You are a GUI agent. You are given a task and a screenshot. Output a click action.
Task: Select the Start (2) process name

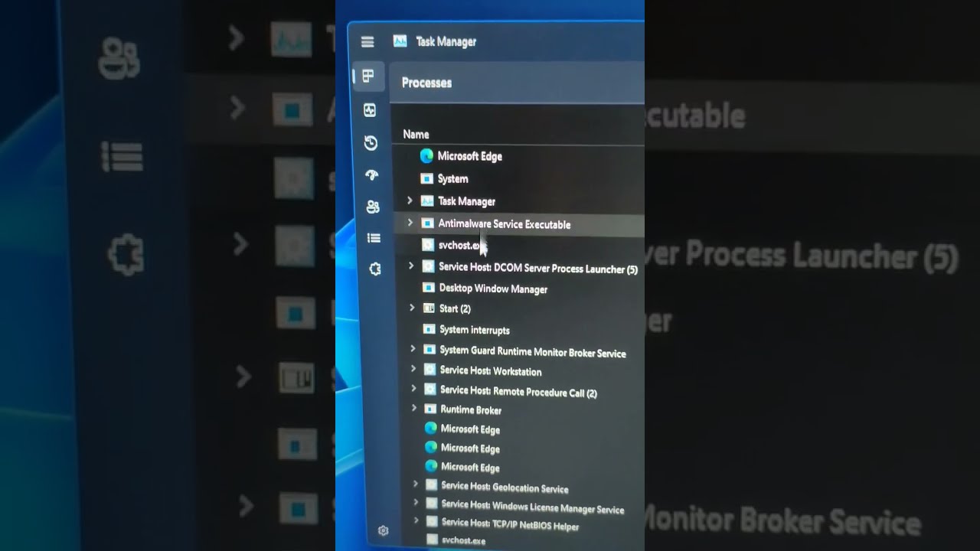point(455,309)
